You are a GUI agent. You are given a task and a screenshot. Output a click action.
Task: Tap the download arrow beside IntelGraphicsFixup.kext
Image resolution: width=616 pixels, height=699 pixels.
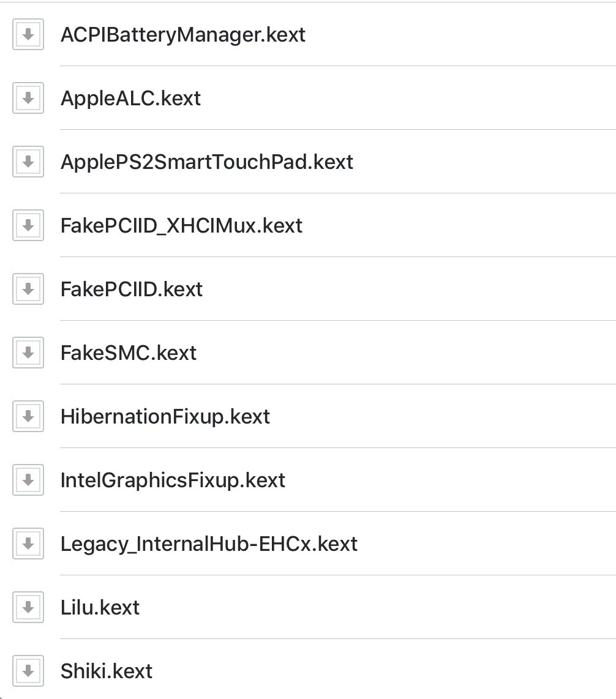[28, 480]
